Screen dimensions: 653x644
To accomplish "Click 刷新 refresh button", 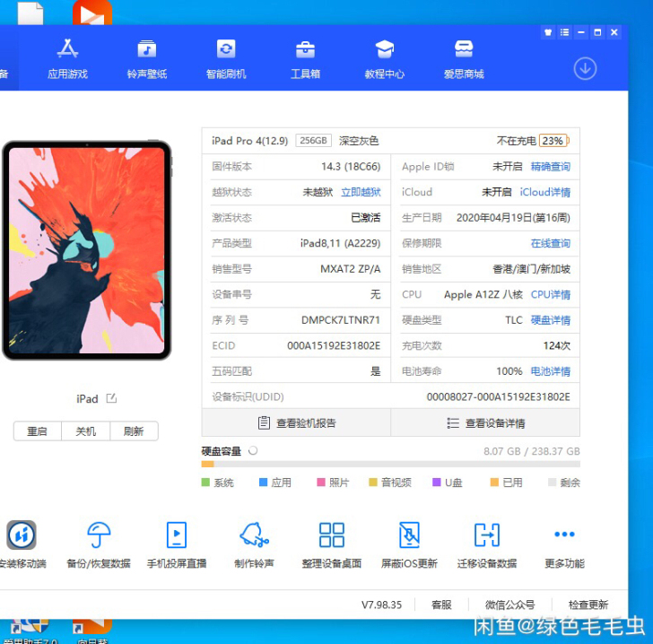I will click(134, 431).
